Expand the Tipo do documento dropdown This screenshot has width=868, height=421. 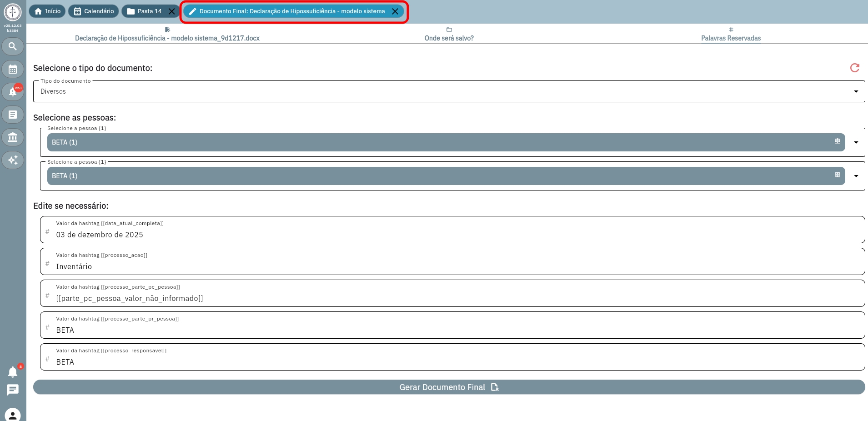(x=856, y=91)
